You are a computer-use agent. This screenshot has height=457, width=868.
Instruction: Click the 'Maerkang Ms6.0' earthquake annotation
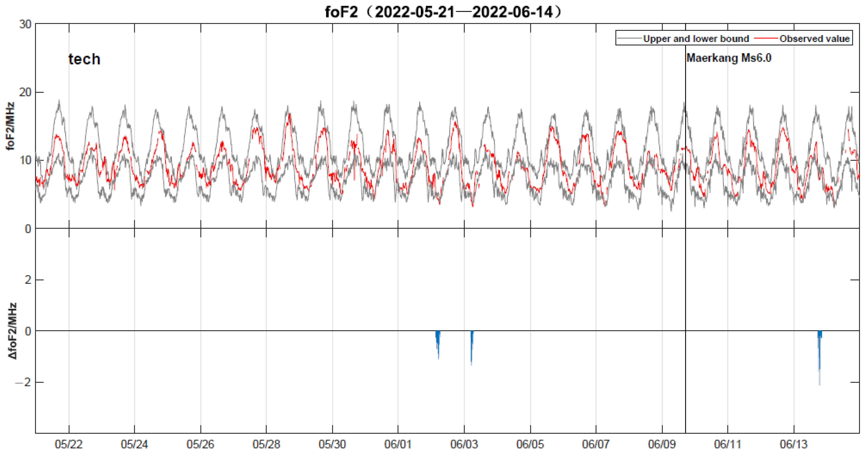(729, 58)
